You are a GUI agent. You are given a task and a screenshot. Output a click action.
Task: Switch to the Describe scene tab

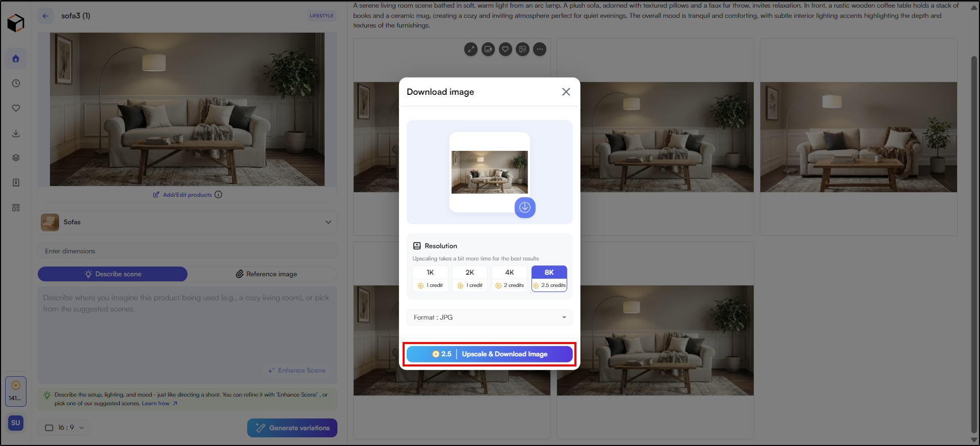(113, 274)
